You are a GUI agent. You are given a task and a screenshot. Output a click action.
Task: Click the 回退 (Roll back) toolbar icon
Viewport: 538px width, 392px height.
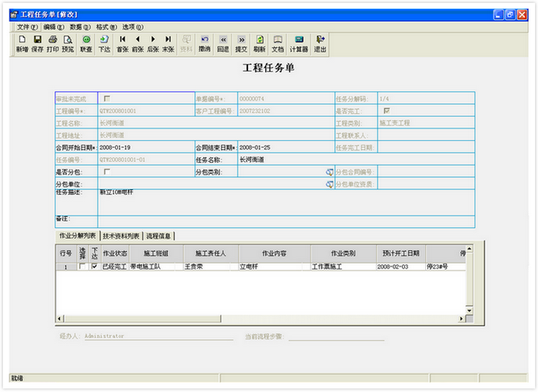point(223,44)
